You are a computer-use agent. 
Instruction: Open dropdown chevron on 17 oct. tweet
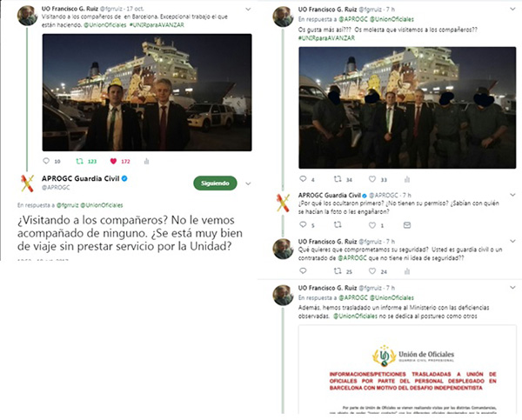pyautogui.click(x=248, y=10)
